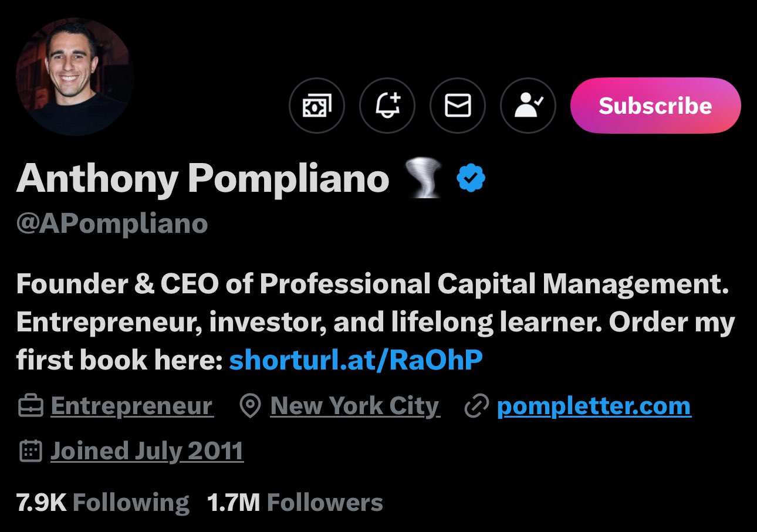Viewport: 757px width, 532px height.
Task: Open the shorturl.at/RaOhP book link
Action: [356, 361]
